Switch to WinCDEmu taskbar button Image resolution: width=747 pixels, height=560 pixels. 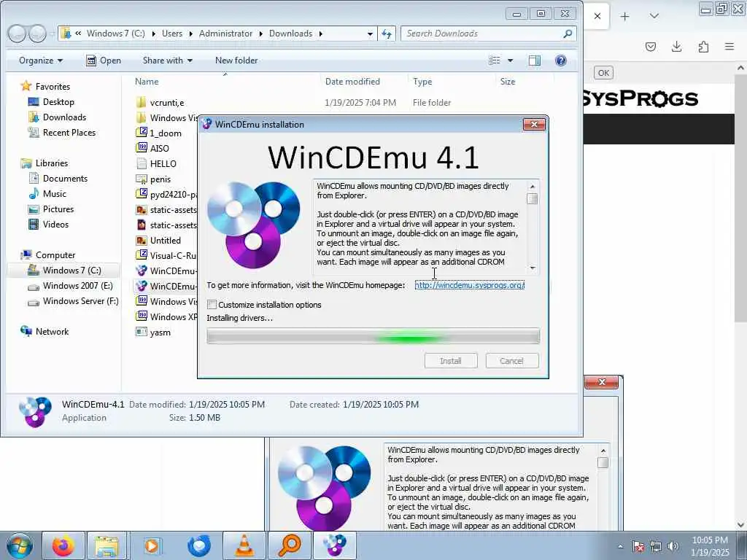[x=334, y=545]
